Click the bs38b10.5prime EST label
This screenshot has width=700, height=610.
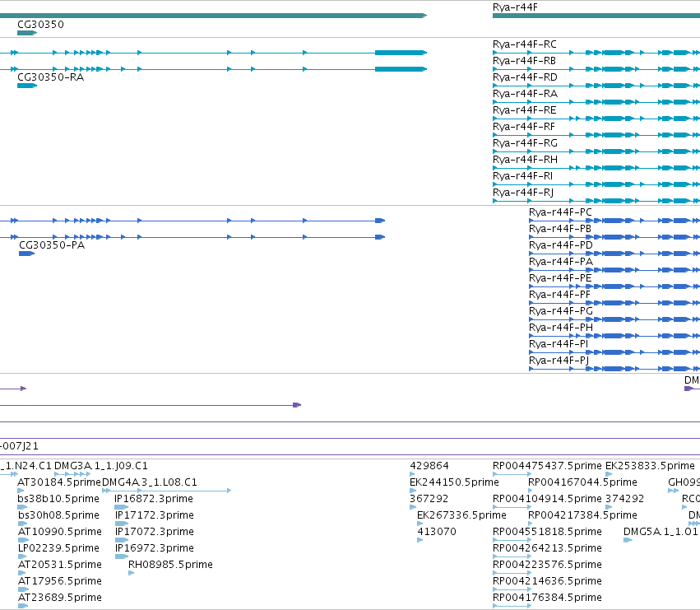tap(58, 499)
